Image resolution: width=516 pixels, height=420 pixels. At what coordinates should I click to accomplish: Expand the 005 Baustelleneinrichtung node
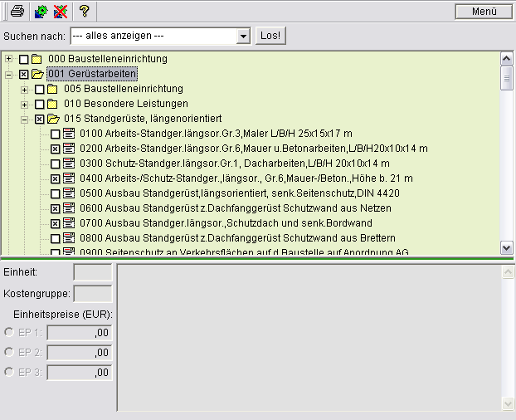pyautogui.click(x=24, y=90)
